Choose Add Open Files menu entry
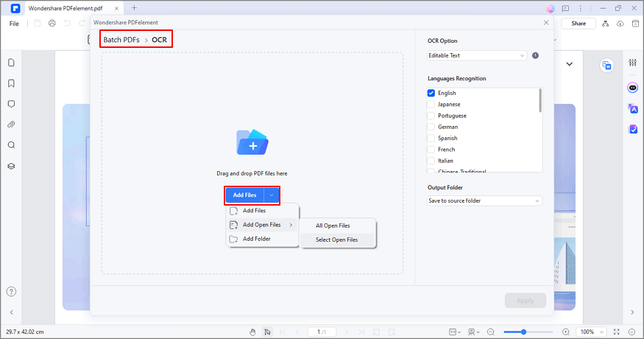Screen dimensions: 644x339 click(x=262, y=225)
